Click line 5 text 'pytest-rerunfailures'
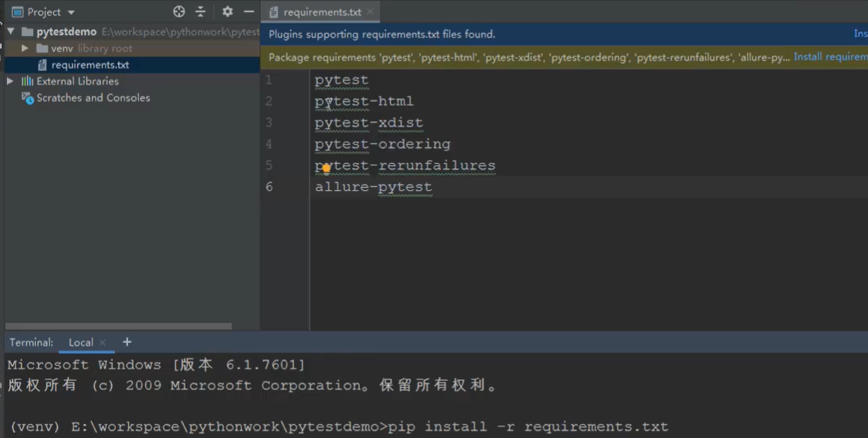Image resolution: width=868 pixels, height=438 pixels. click(x=405, y=165)
